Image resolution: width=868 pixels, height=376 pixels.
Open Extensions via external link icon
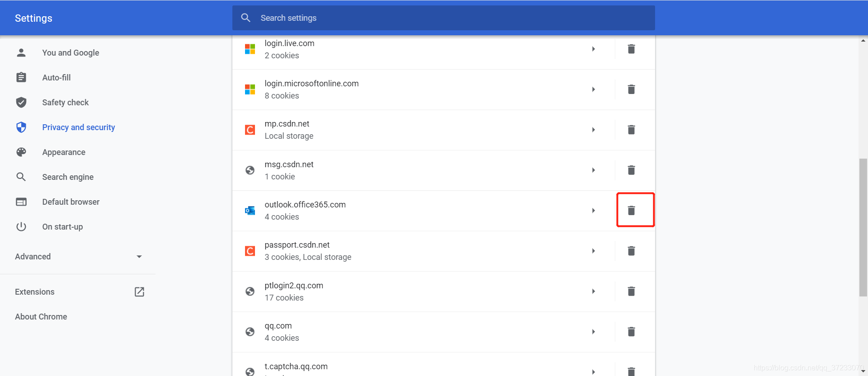click(139, 292)
